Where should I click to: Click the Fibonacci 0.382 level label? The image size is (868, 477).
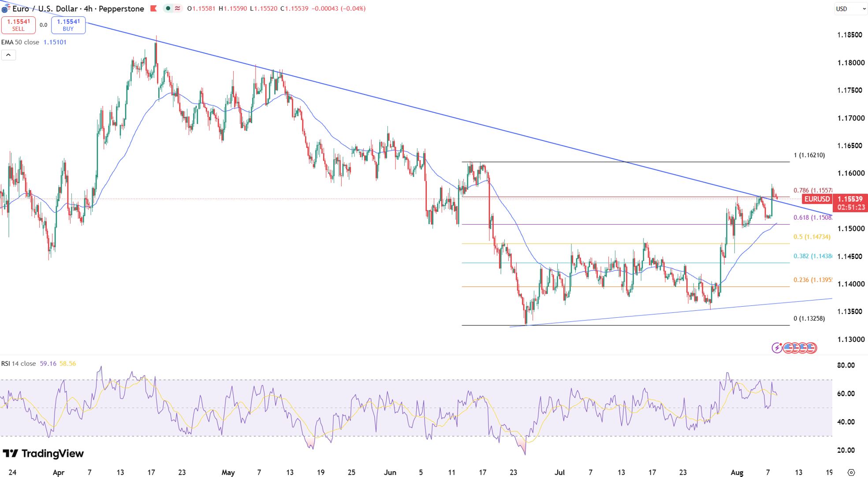(813, 256)
